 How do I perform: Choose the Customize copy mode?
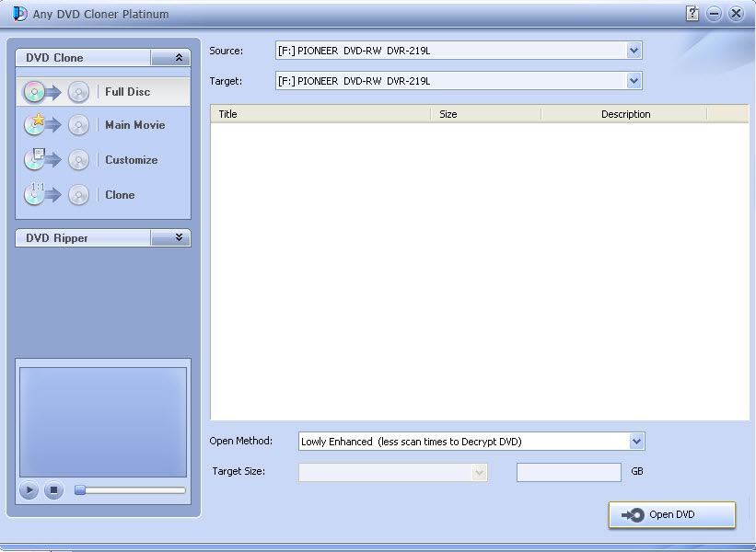tap(104, 160)
